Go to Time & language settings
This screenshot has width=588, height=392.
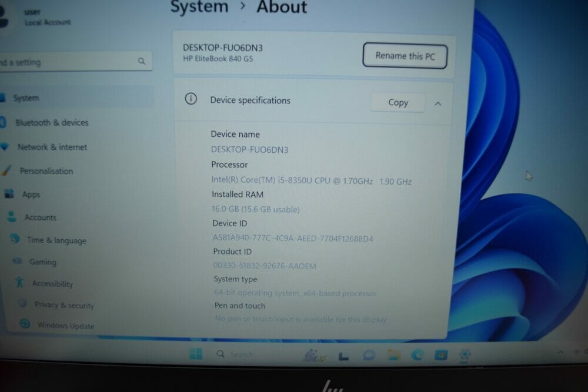(x=56, y=240)
